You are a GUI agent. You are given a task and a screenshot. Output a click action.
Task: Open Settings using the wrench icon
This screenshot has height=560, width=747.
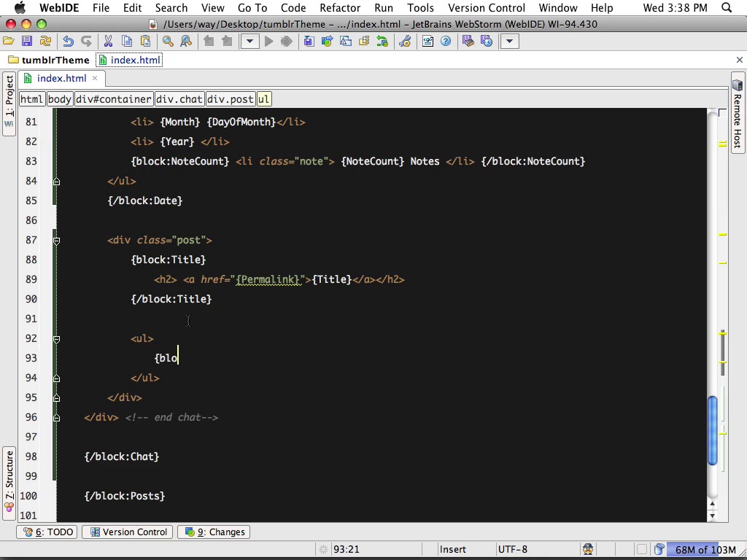405,42
